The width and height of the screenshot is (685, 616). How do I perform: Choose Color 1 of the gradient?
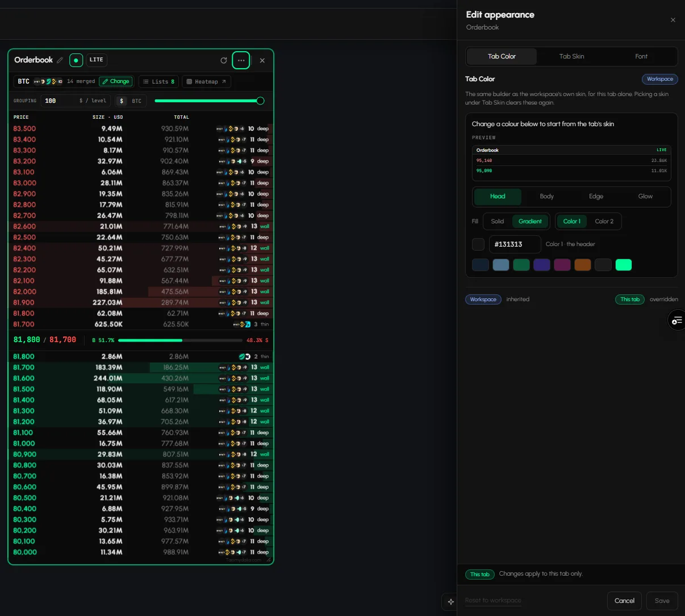[571, 221]
